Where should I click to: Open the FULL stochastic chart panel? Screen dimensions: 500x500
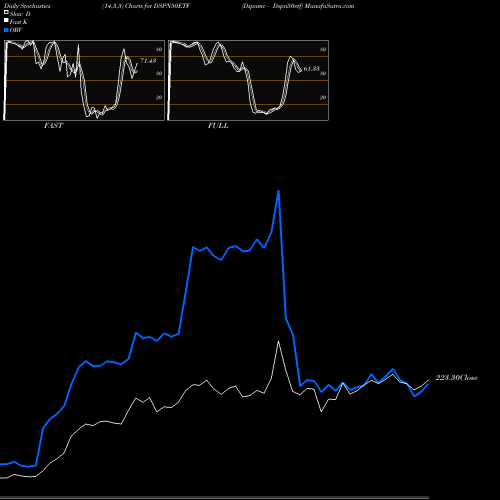(248, 80)
